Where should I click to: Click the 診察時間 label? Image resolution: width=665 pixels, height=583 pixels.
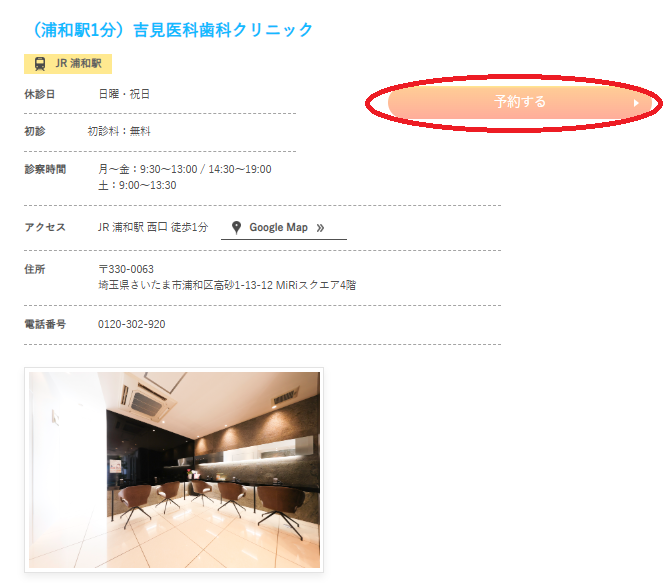click(x=45, y=170)
